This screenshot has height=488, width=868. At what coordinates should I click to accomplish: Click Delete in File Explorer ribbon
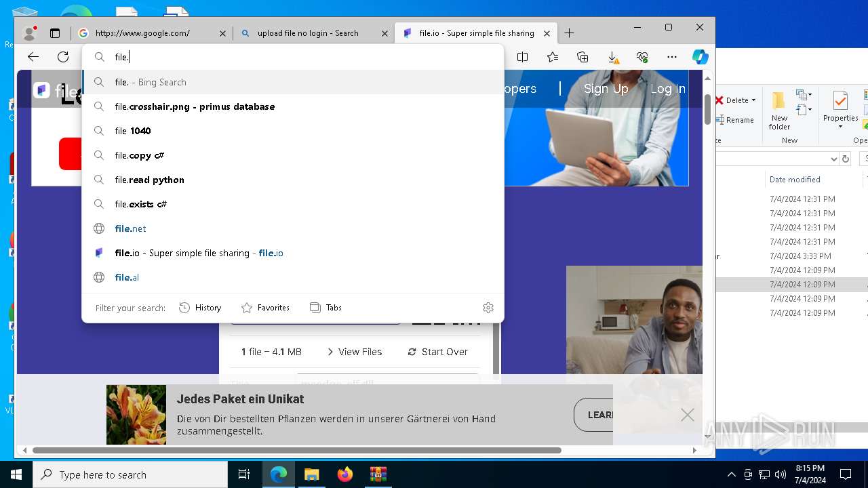click(736, 100)
